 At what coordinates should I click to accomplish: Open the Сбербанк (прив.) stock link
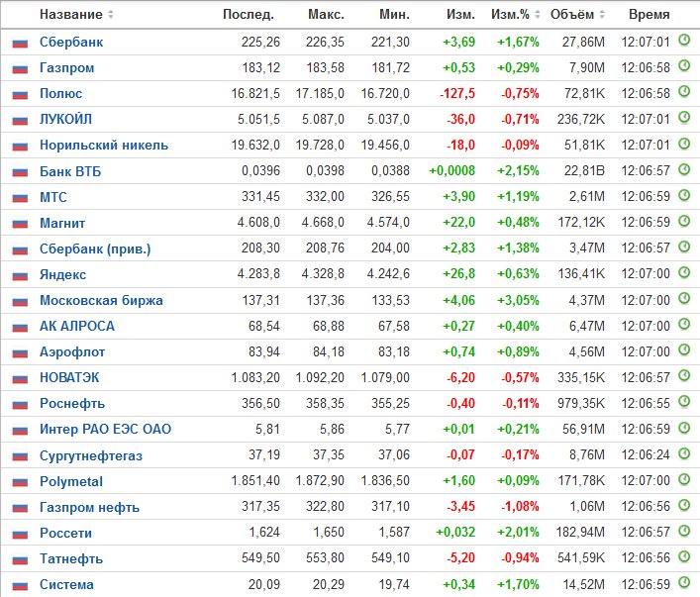point(95,249)
